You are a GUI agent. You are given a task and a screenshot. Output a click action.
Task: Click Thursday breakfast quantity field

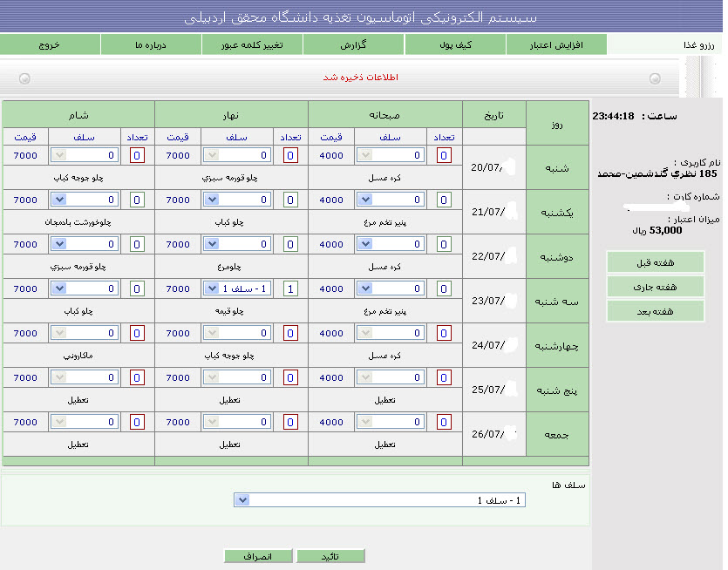click(444, 378)
